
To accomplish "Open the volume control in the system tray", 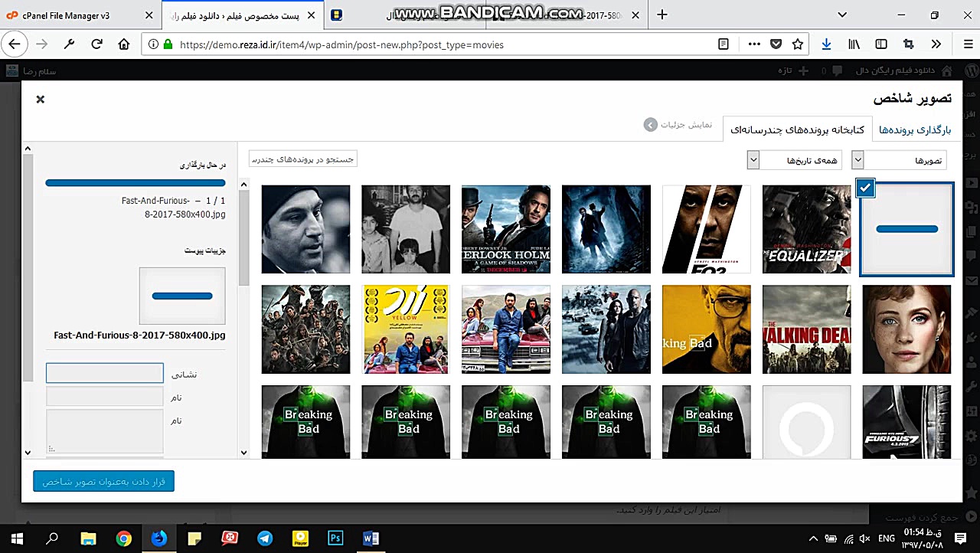I will tap(864, 538).
